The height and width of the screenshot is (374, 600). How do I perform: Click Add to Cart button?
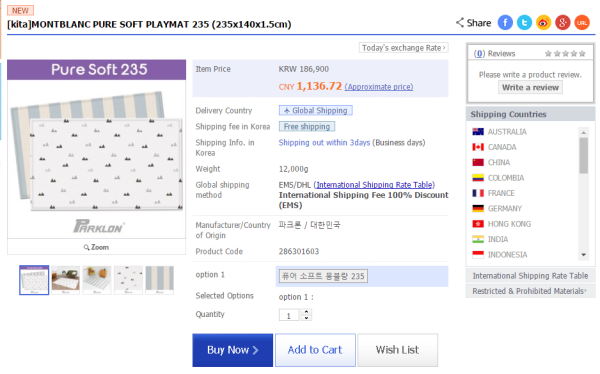[x=315, y=350]
